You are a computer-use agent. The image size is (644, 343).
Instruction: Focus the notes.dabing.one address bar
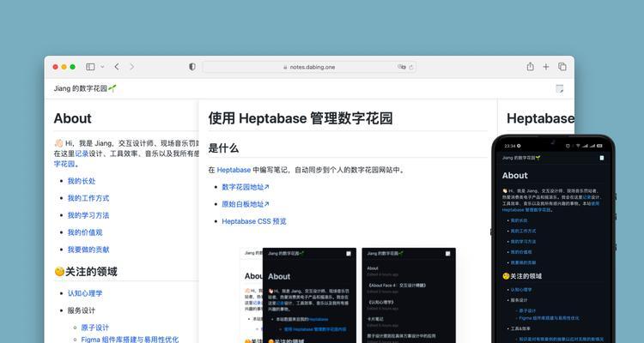click(x=309, y=67)
